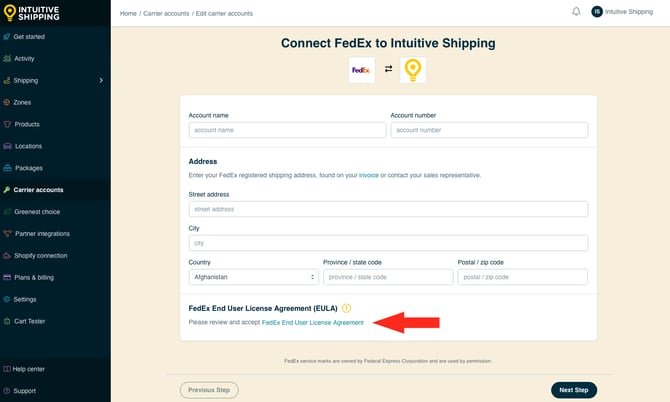Click the Get started rocket icon
The height and width of the screenshot is (402, 670).
7,37
